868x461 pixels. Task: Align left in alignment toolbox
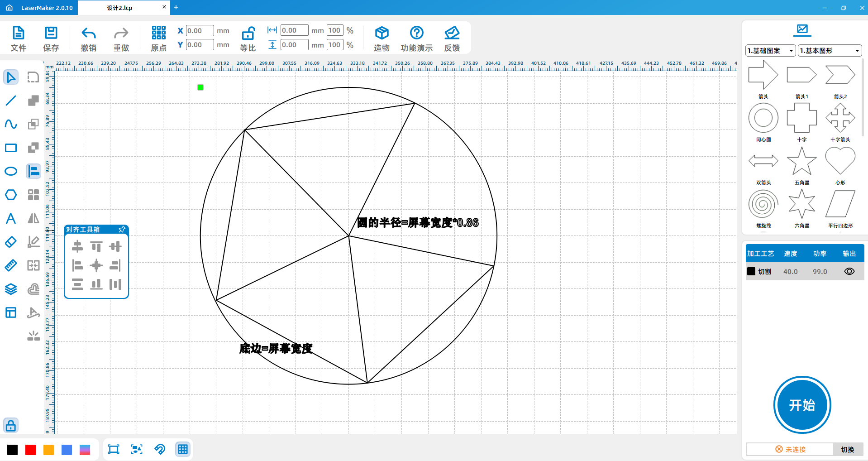[x=77, y=265]
